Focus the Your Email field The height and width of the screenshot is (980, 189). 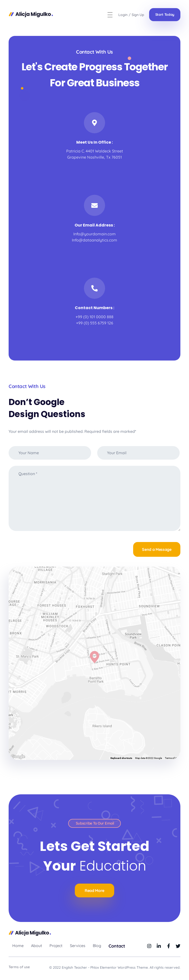[x=138, y=453]
